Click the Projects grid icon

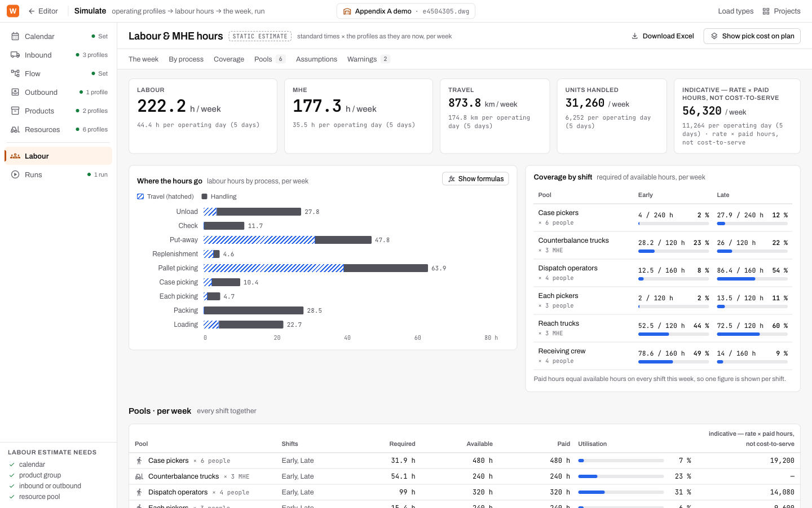coord(766,11)
